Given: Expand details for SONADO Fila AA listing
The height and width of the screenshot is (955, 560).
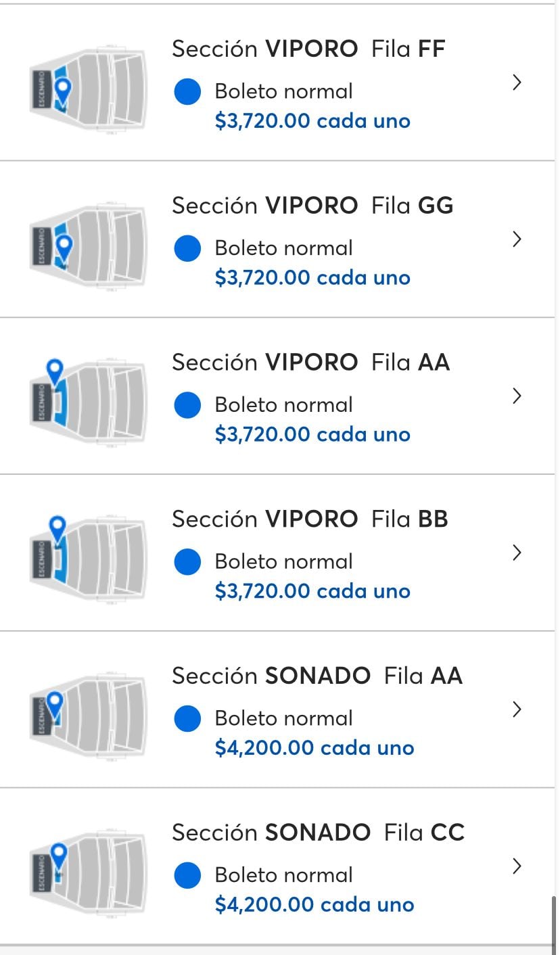Looking at the screenshot, I should tap(517, 709).
